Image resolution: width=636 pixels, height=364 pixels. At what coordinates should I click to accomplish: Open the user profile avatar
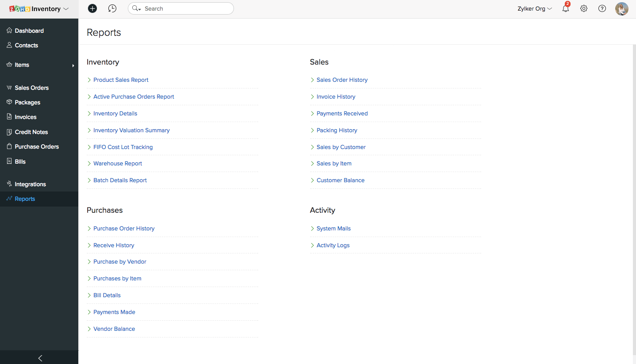(x=621, y=9)
